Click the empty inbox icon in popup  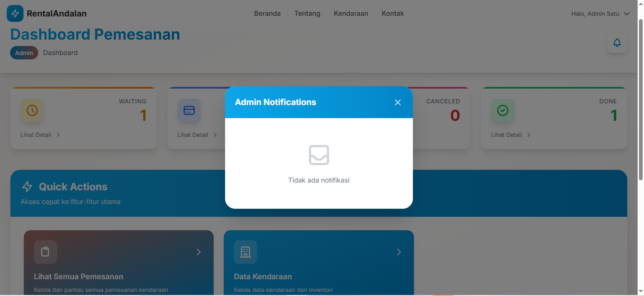pos(319,155)
